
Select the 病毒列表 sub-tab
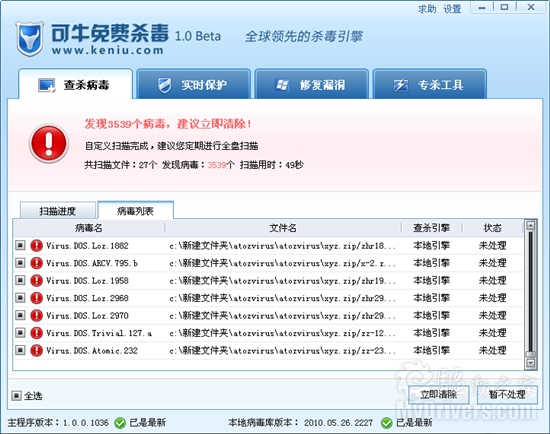click(135, 210)
